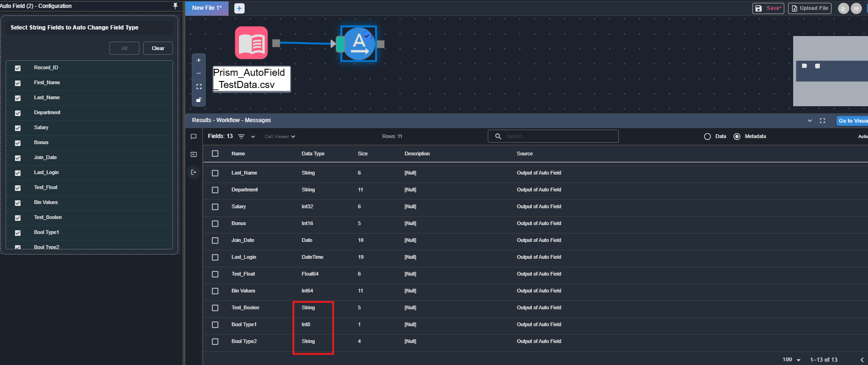Click the fit-to-view canvas icon
Viewport: 868px width, 365px height.
[199, 87]
